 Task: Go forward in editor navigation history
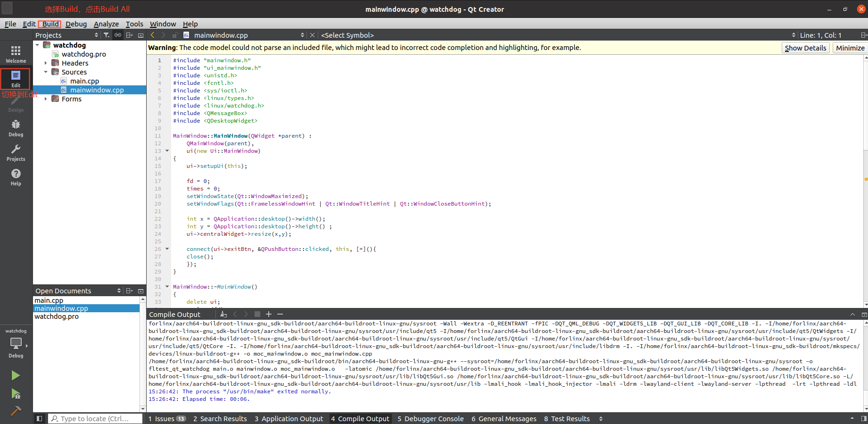(x=164, y=35)
